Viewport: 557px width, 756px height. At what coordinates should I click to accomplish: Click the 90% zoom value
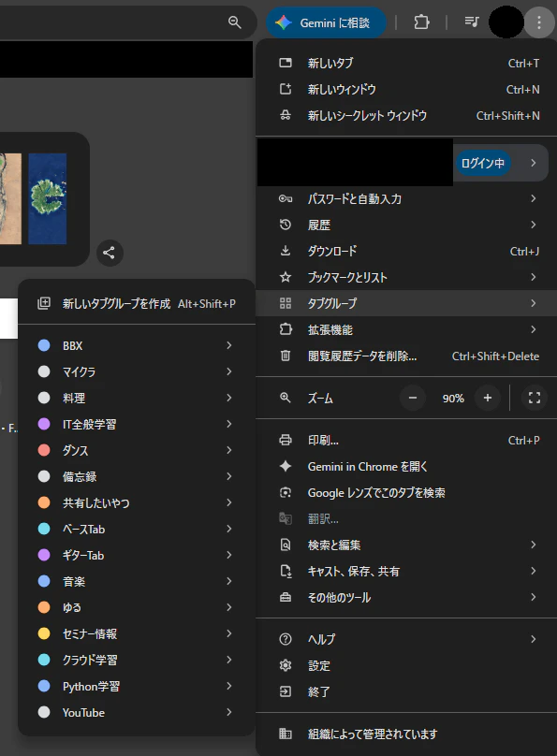(453, 399)
